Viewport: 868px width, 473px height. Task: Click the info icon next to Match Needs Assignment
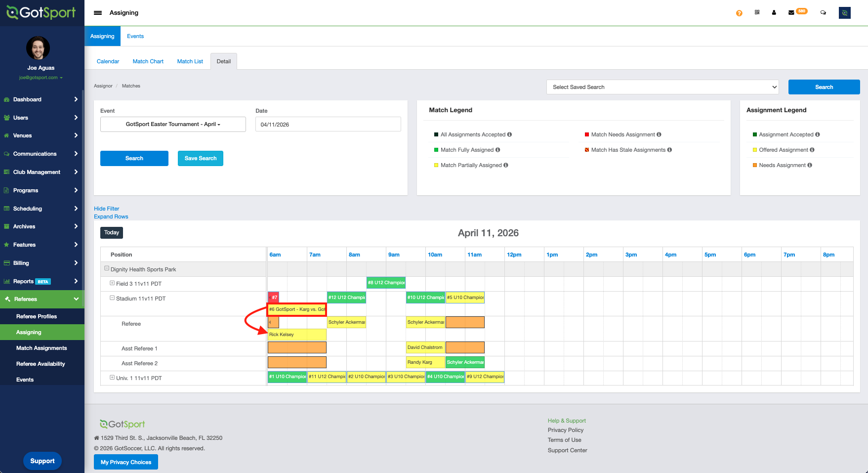click(659, 134)
